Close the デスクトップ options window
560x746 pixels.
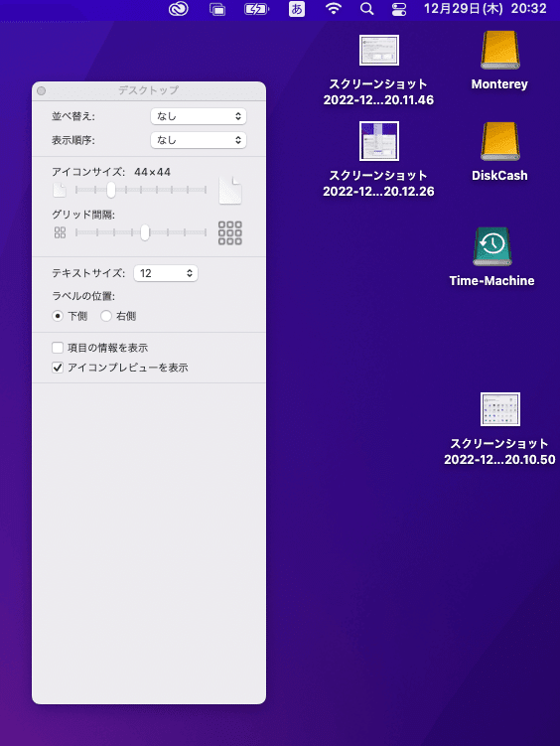coord(42,90)
